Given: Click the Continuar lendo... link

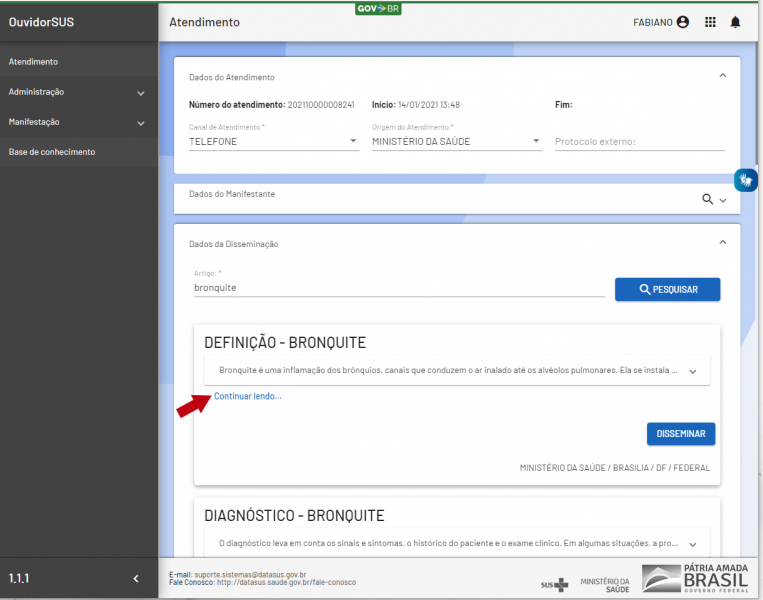Looking at the screenshot, I should 248,396.
